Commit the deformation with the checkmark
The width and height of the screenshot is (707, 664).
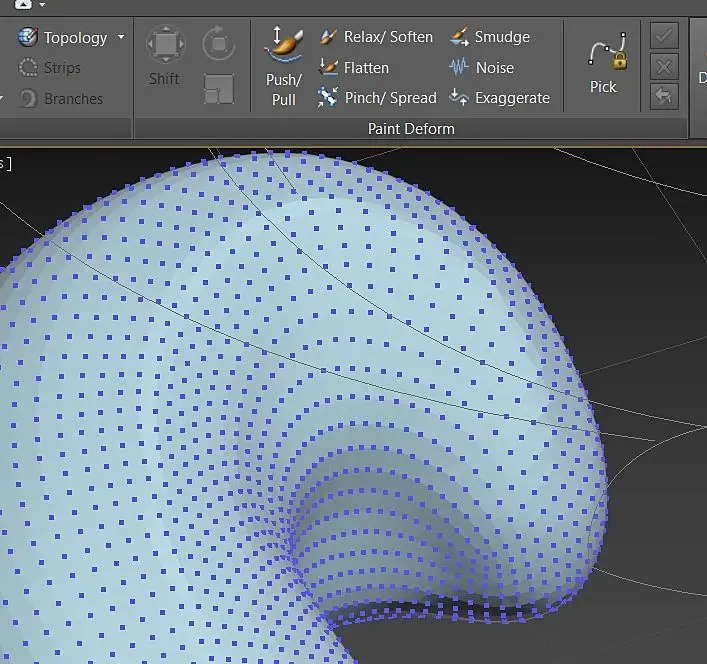click(x=663, y=36)
